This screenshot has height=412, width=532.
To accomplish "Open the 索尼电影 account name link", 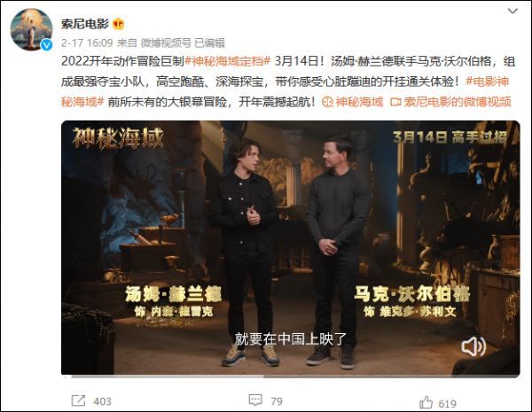I will (x=85, y=24).
